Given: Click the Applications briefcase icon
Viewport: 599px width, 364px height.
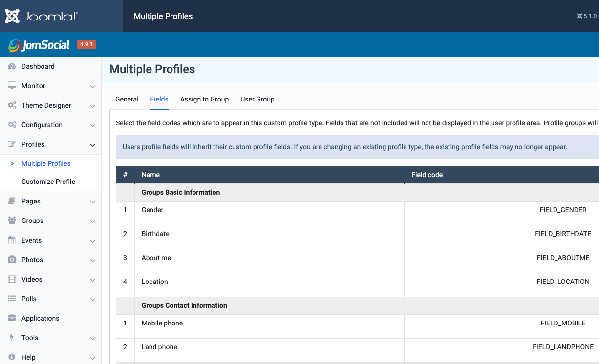Looking at the screenshot, I should pyautogui.click(x=12, y=318).
